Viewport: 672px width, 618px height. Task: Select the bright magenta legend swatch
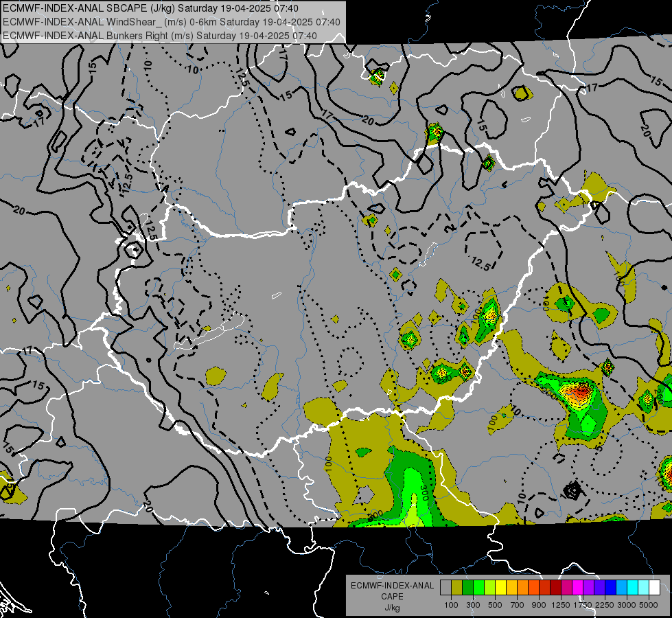(578, 587)
